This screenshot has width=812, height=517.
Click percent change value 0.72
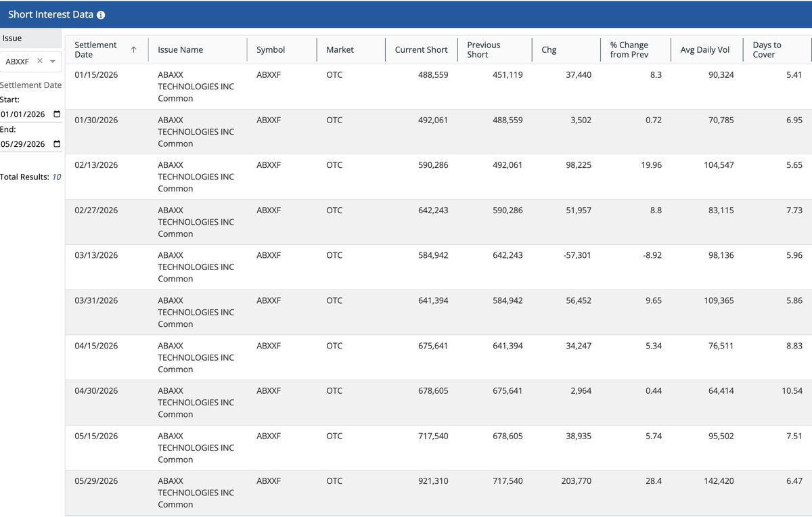[654, 120]
